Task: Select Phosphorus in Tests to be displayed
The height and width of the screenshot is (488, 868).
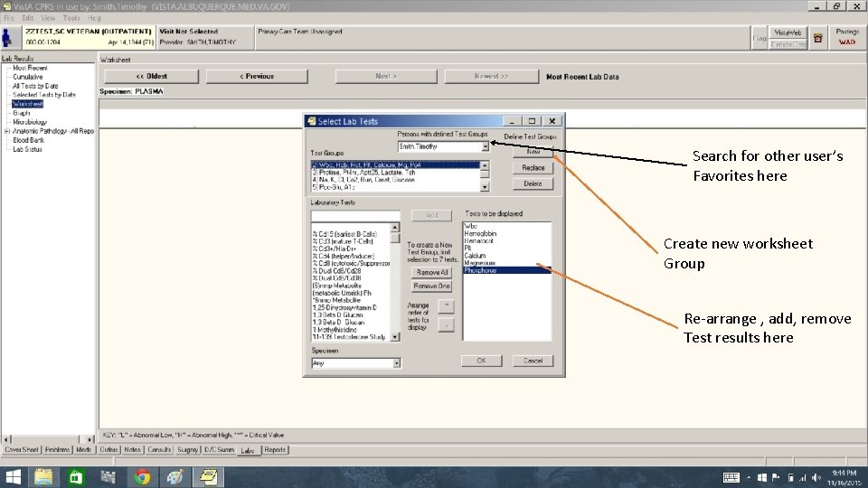Action: [x=506, y=270]
